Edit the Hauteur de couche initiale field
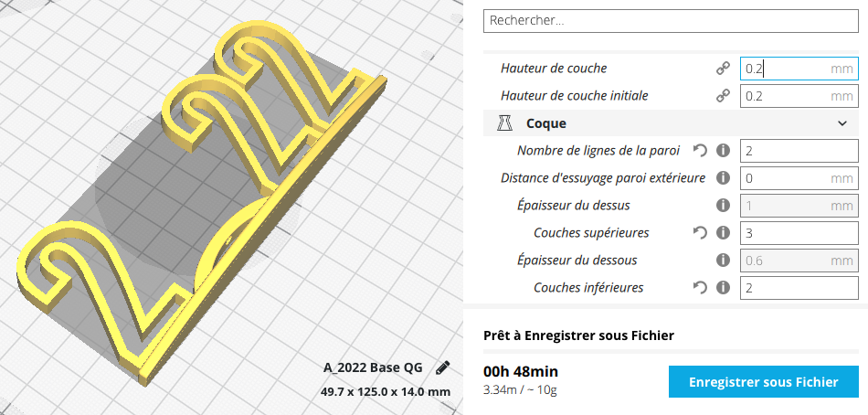The width and height of the screenshot is (868, 415). click(799, 96)
